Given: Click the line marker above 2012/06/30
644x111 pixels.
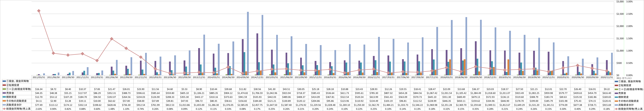Looking at the screenshot, I should (x=112, y=39).
